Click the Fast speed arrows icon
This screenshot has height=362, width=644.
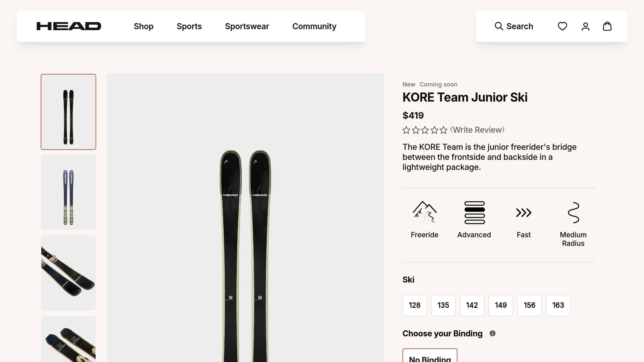524,213
